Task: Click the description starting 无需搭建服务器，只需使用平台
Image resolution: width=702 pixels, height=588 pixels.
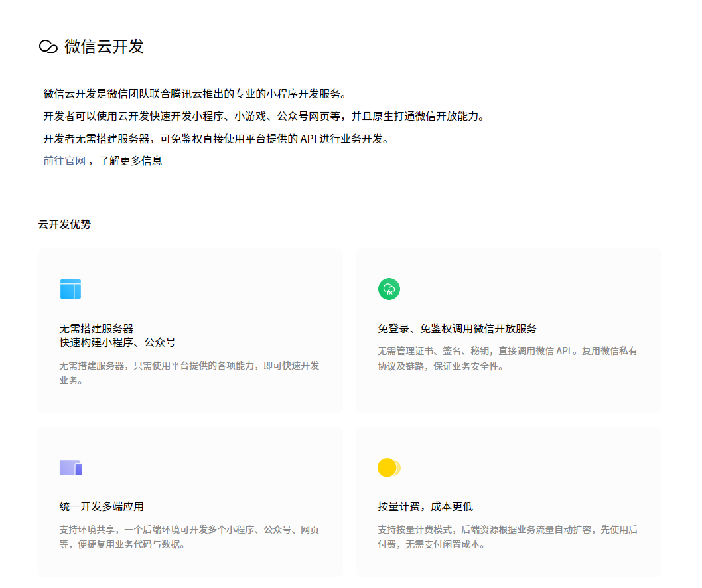Action: pos(189,373)
